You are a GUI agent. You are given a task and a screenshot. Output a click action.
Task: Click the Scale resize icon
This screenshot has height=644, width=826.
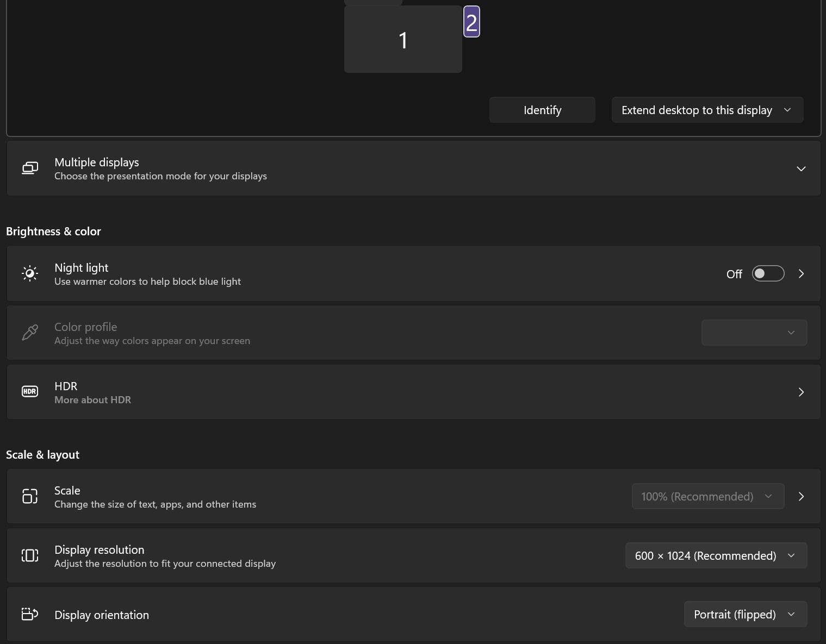(x=30, y=496)
